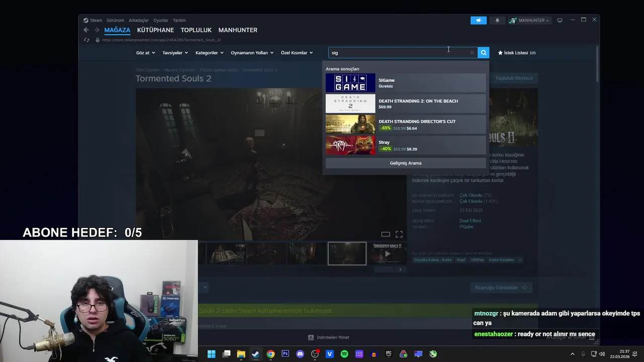Go back with the Steam back arrow
Image resolution: width=644 pixels, height=362 pixels.
click(x=86, y=30)
